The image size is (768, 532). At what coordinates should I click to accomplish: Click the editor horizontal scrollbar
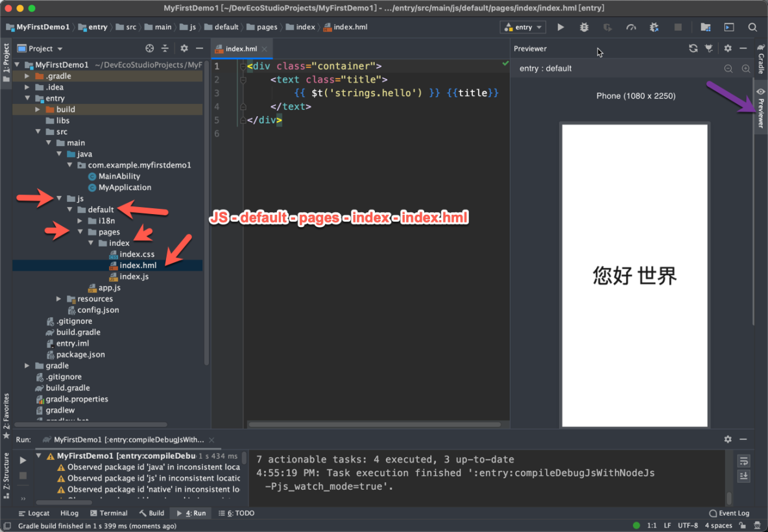374,425
